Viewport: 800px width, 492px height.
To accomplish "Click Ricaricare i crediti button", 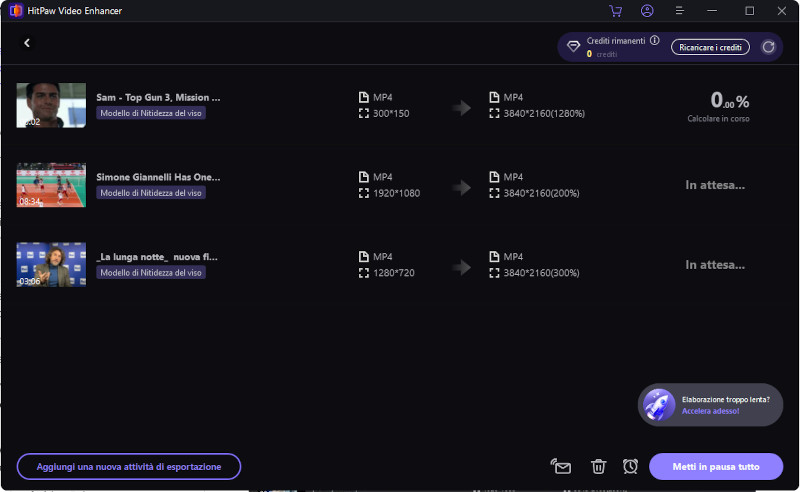I will point(709,47).
